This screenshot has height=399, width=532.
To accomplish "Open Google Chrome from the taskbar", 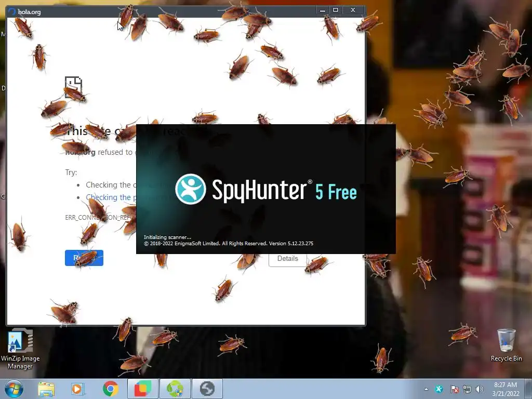I will click(x=110, y=389).
